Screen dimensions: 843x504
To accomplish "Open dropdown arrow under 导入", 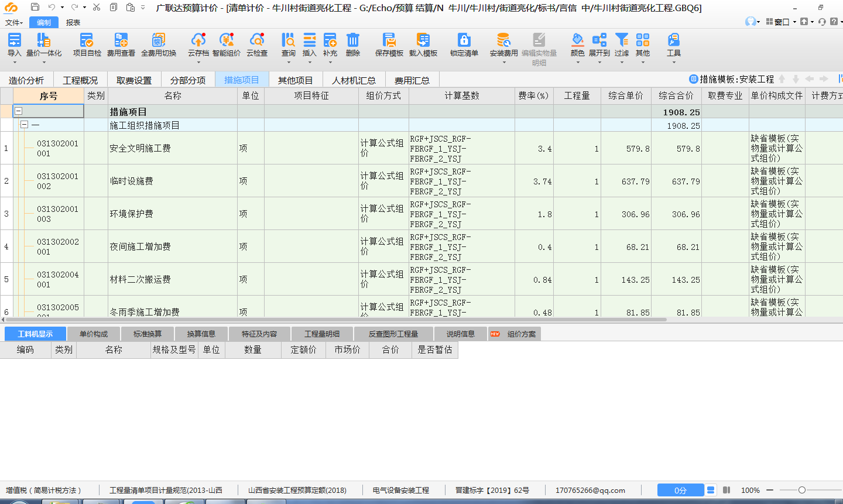I will click(14, 62).
